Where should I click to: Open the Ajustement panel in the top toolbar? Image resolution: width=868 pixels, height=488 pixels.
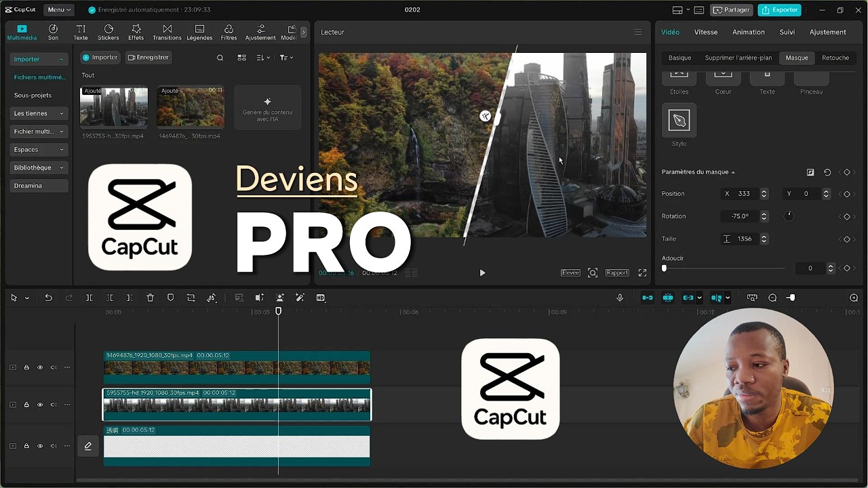pos(260,33)
